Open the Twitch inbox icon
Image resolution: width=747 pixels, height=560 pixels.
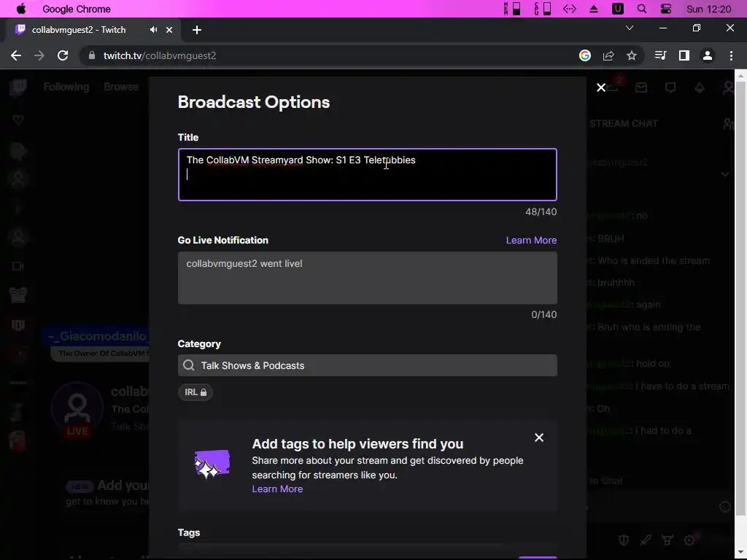click(x=641, y=87)
